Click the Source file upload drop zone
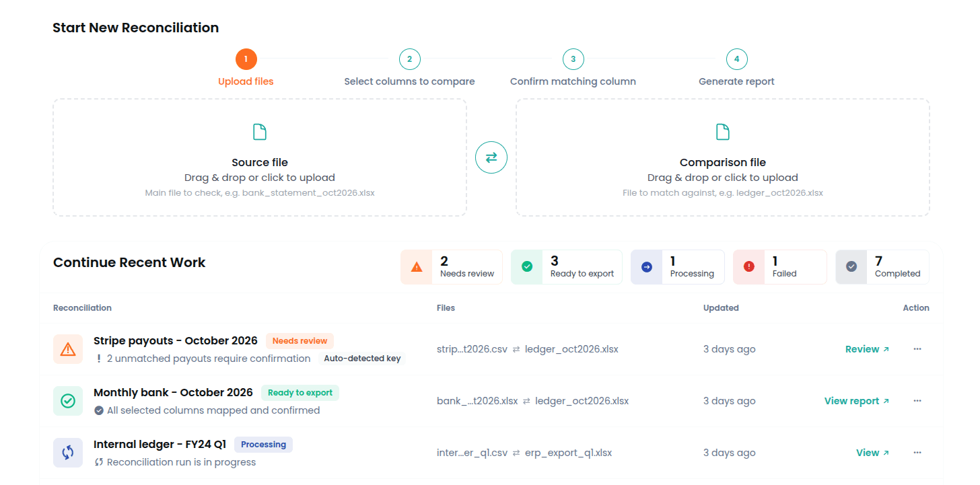Image resolution: width=980 pixels, height=485 pixels. click(260, 157)
